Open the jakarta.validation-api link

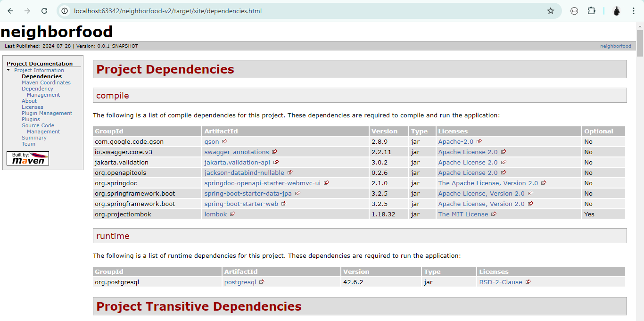click(237, 162)
